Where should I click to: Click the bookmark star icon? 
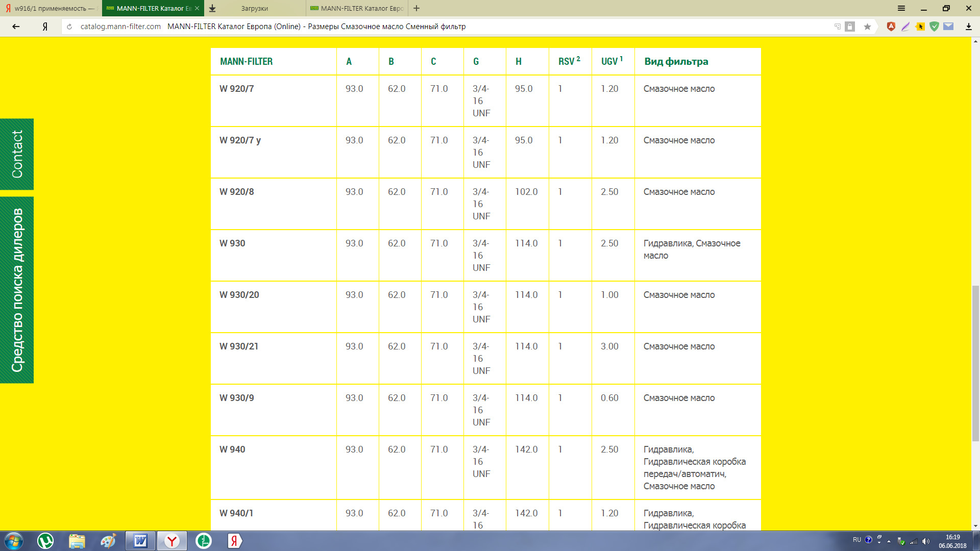pos(867,27)
